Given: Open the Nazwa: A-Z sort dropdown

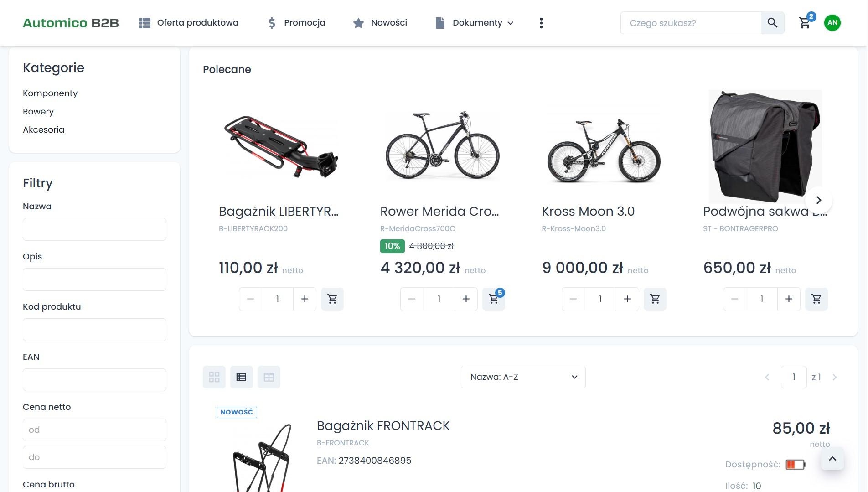Looking at the screenshot, I should point(523,377).
